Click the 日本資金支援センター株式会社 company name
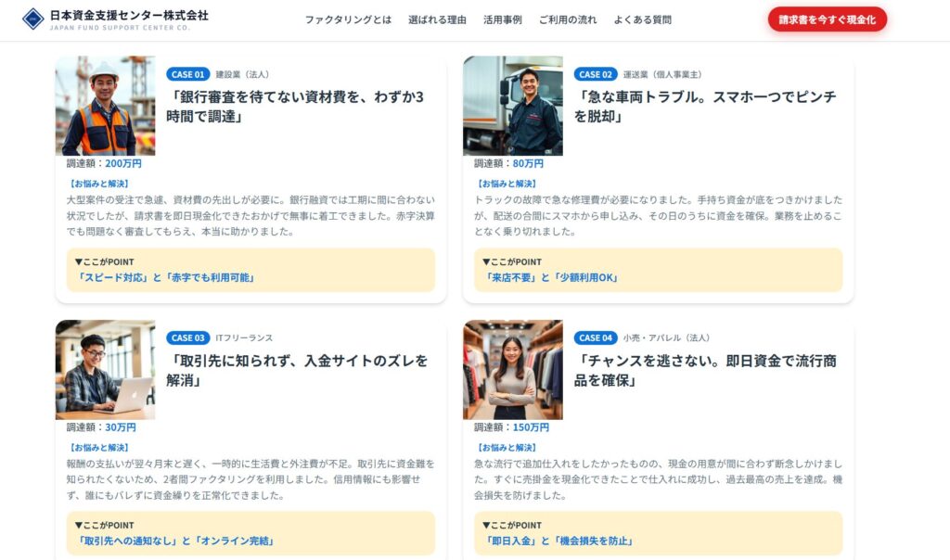The image size is (950, 560). 129,16
